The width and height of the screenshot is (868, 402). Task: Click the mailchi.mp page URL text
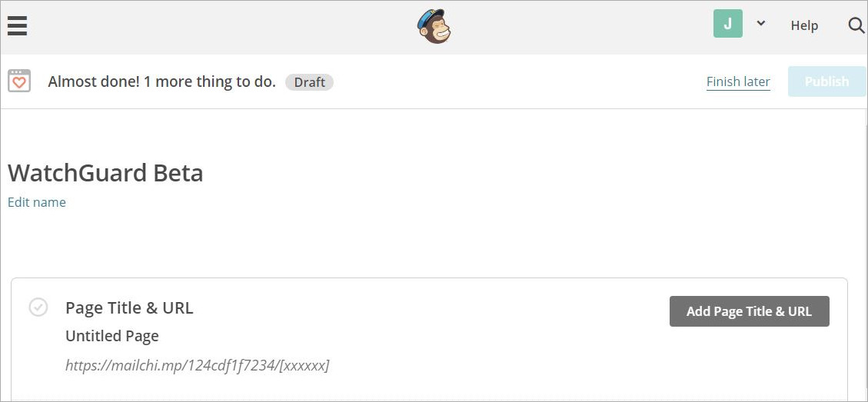(197, 365)
